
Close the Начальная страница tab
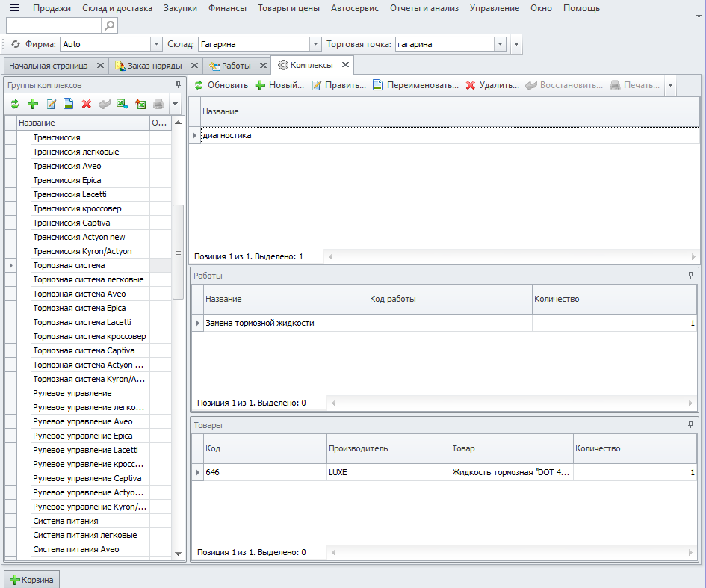[100, 65]
